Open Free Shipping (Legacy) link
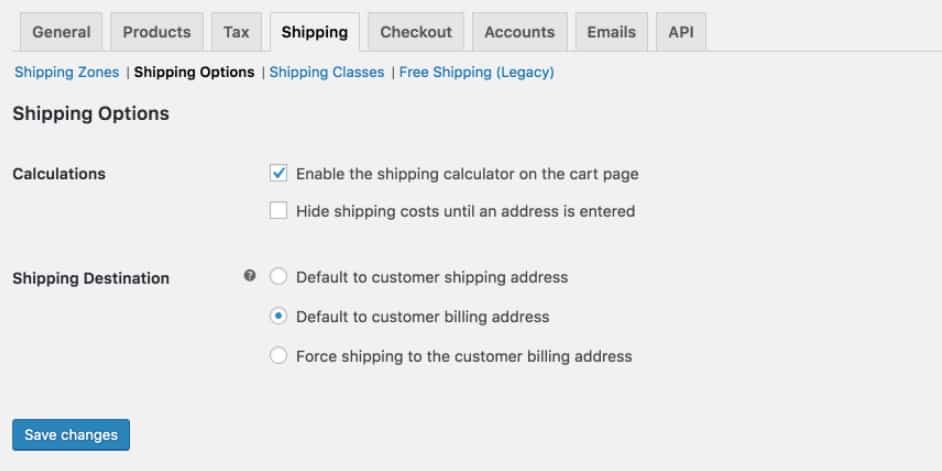This screenshot has height=471, width=942. point(476,72)
